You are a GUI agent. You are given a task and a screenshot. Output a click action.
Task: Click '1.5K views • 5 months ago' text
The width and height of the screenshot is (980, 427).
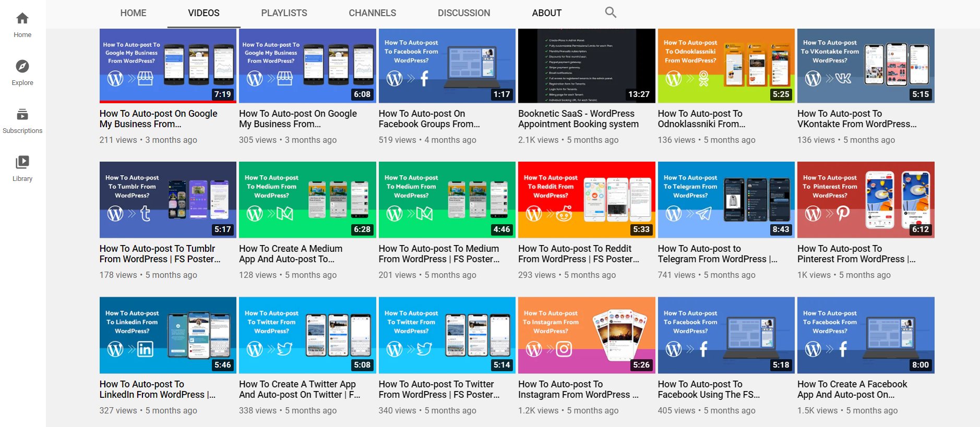847,410
